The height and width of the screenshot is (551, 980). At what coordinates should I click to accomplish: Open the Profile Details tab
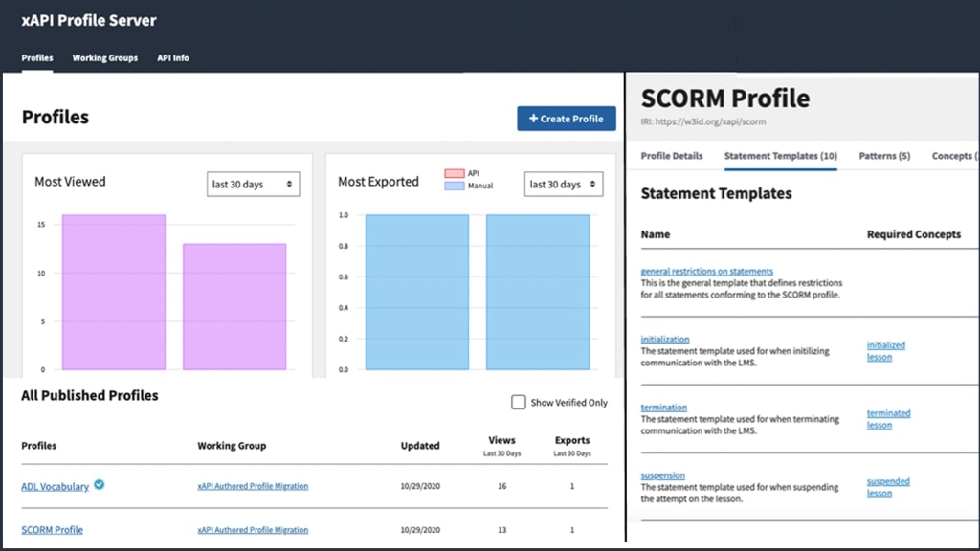coord(671,156)
